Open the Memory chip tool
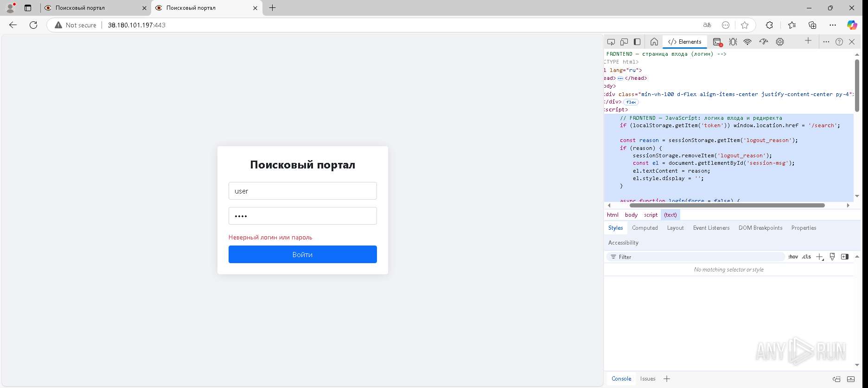 coord(780,42)
